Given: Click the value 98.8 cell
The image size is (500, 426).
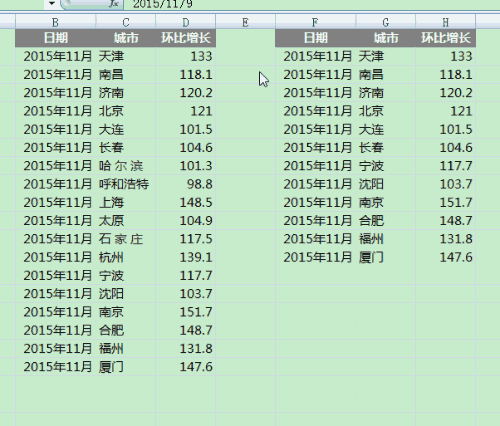Looking at the screenshot, I should coord(186,184).
